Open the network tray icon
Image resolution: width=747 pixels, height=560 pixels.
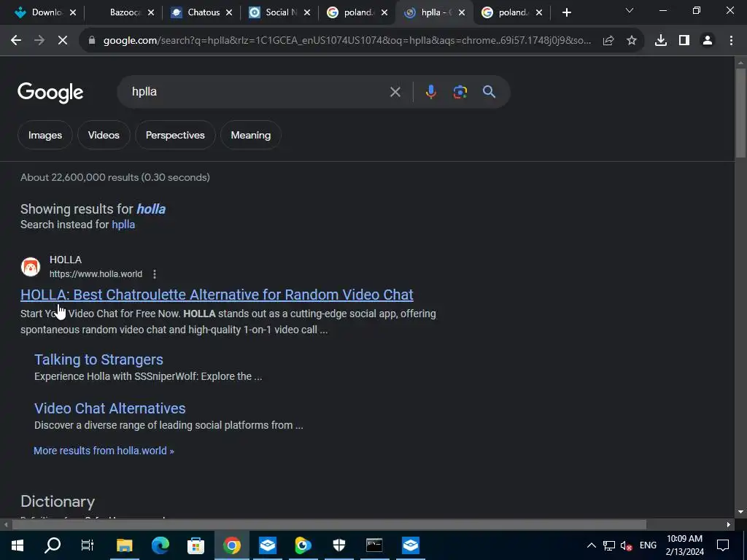click(x=609, y=545)
